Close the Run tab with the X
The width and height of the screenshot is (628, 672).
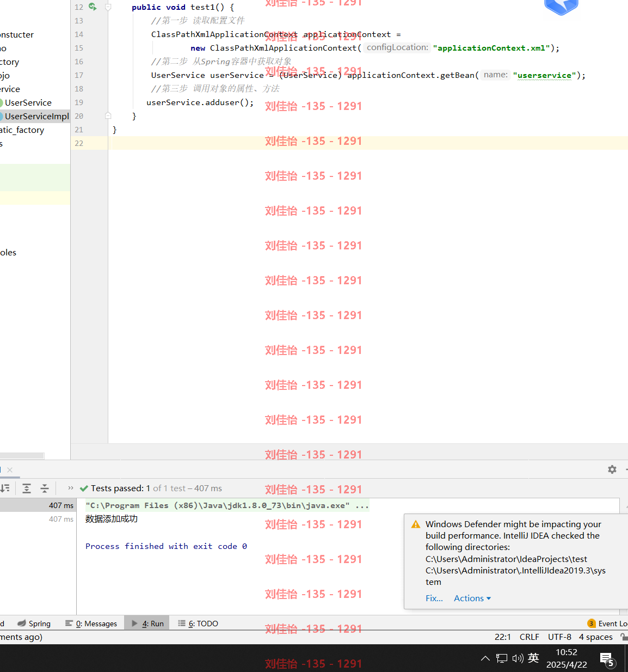[10, 469]
